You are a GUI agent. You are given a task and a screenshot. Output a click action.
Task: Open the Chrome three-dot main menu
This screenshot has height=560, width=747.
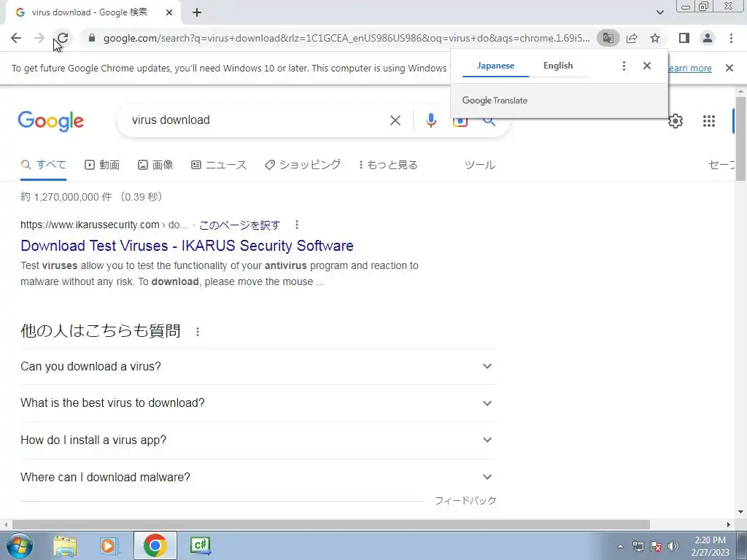[731, 38]
